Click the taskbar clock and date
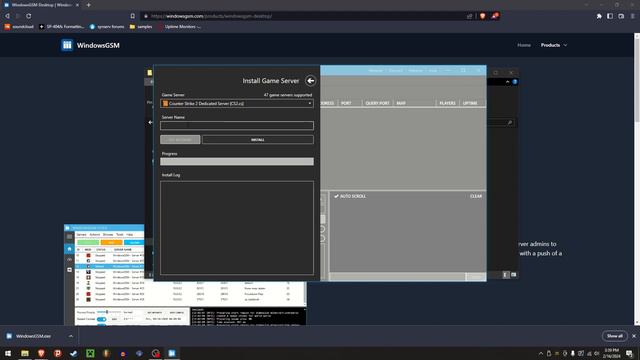The width and height of the screenshot is (640, 360). (611, 353)
